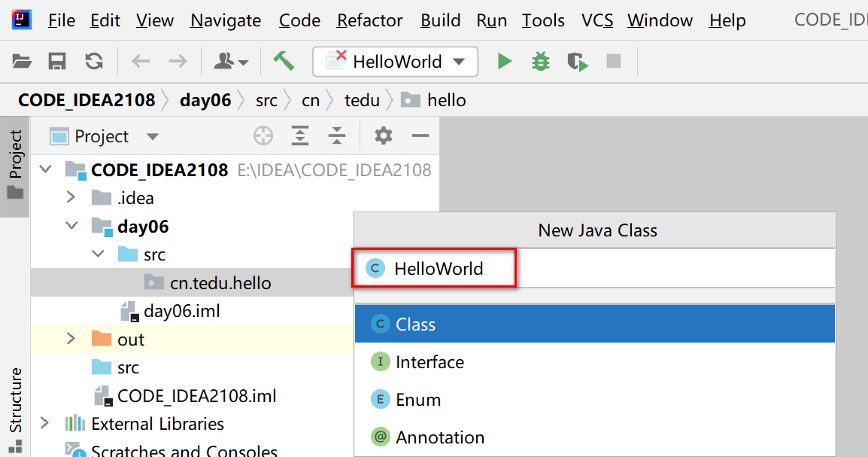The image size is (868, 457).
Task: Open the Project view mode dropdown
Action: click(153, 136)
